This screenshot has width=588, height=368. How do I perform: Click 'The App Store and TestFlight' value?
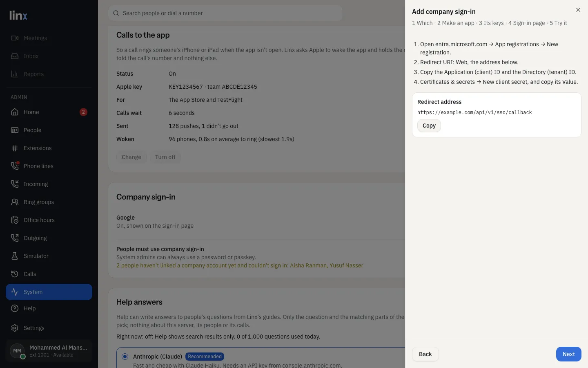pos(205,100)
